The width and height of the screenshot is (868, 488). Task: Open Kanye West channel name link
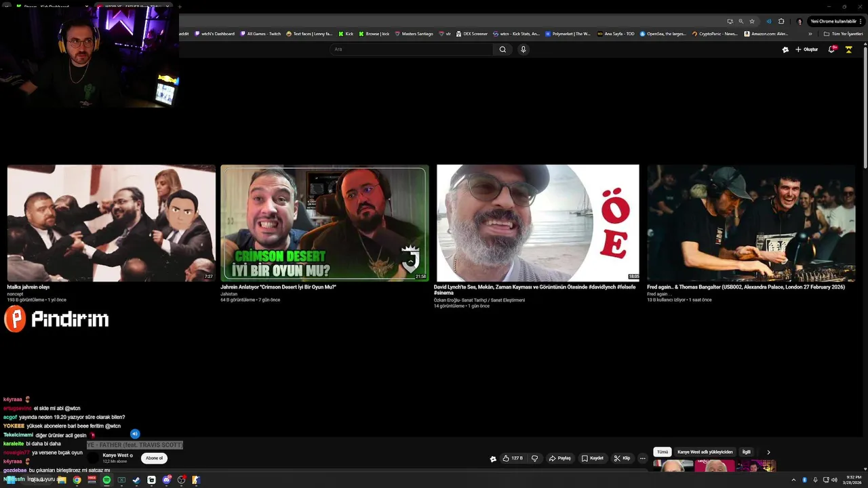[115, 455]
